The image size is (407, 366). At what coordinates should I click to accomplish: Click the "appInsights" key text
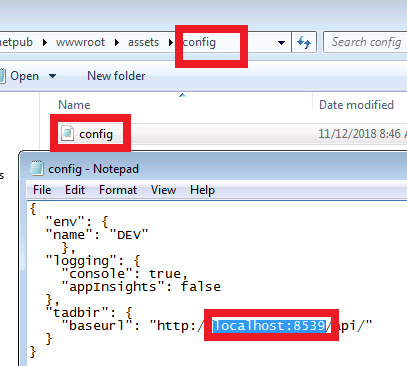113,287
